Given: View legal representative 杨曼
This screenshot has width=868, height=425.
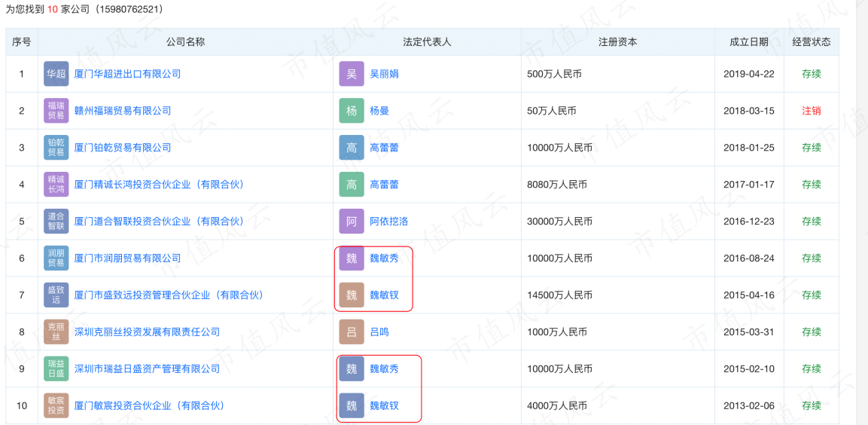Looking at the screenshot, I should (x=379, y=110).
